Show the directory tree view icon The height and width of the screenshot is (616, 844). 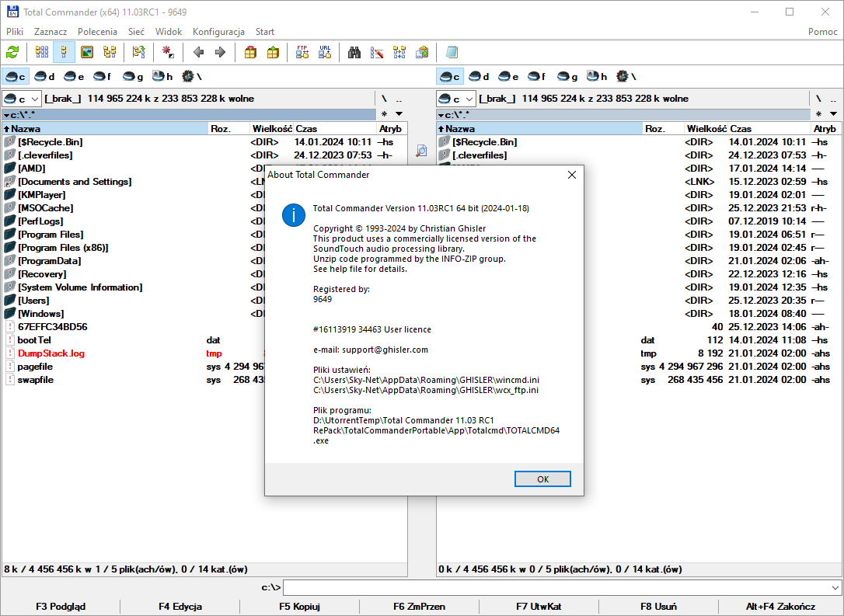[110, 52]
